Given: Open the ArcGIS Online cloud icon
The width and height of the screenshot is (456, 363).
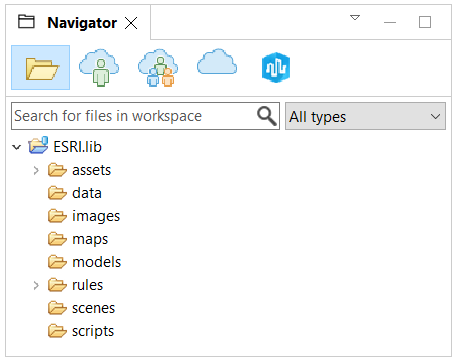Looking at the screenshot, I should click(x=217, y=62).
